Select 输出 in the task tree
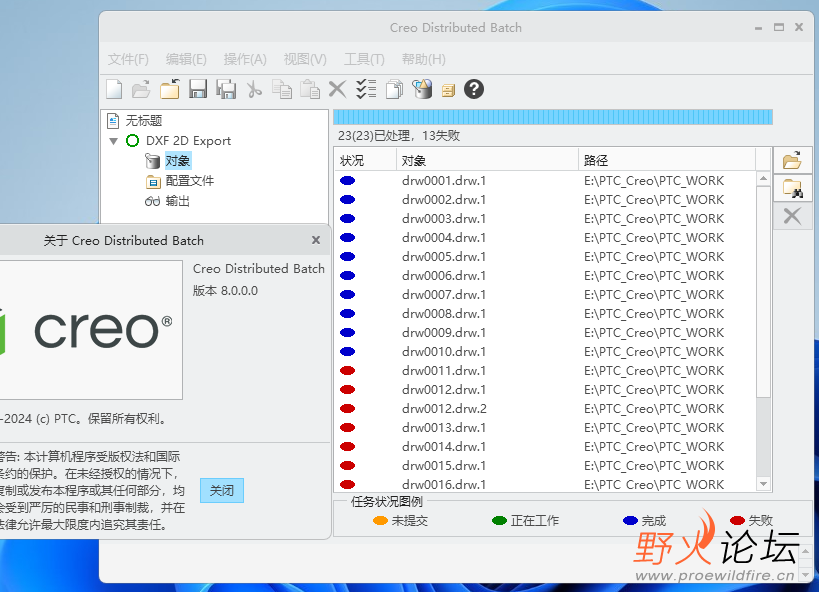This screenshot has height=592, width=819. tap(178, 201)
